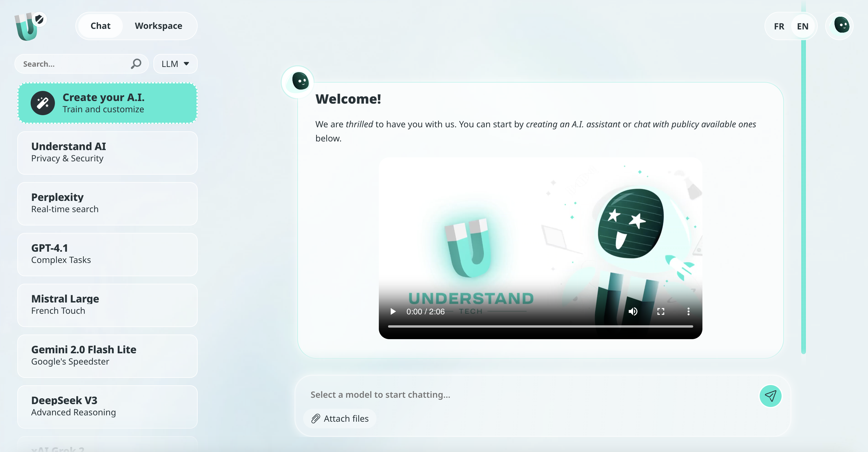Viewport: 868px width, 452px height.
Task: Click Create your A.I. button
Action: (107, 103)
